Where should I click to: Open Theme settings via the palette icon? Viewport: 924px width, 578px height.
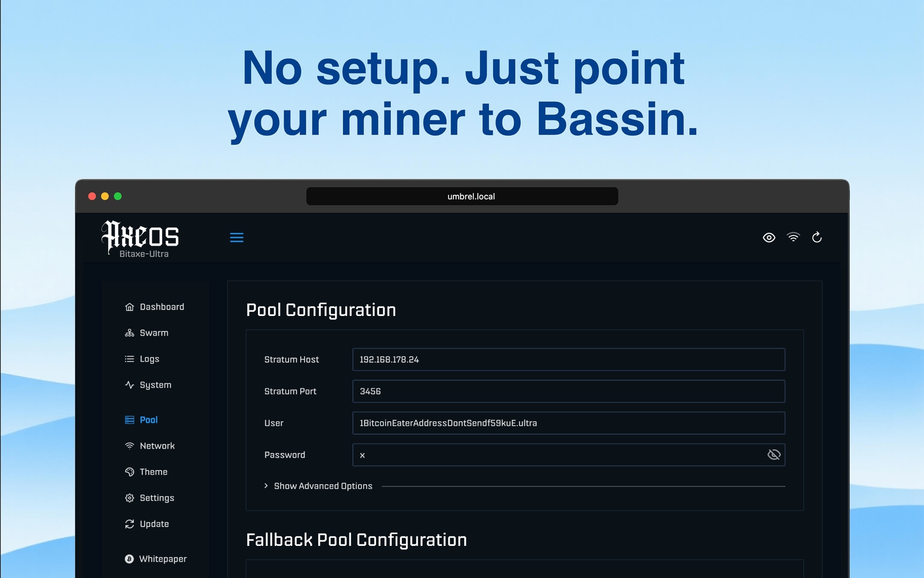click(130, 472)
